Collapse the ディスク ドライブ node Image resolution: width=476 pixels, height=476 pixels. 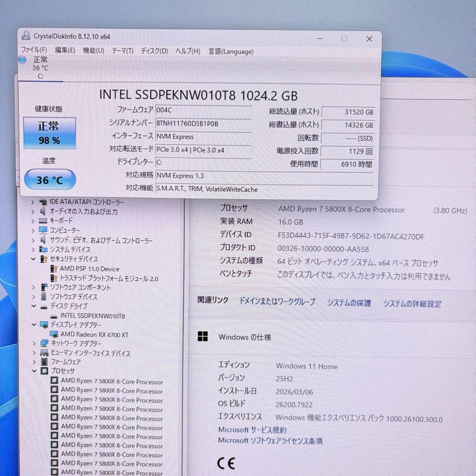point(33,306)
